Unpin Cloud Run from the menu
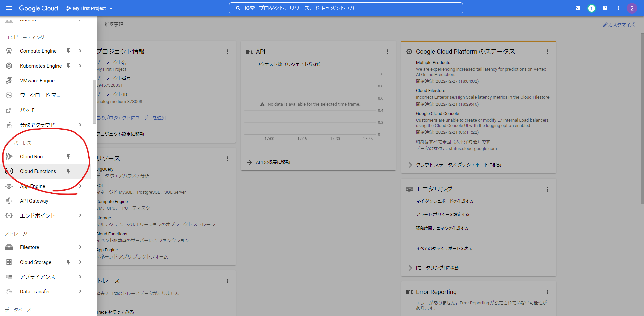 68,156
